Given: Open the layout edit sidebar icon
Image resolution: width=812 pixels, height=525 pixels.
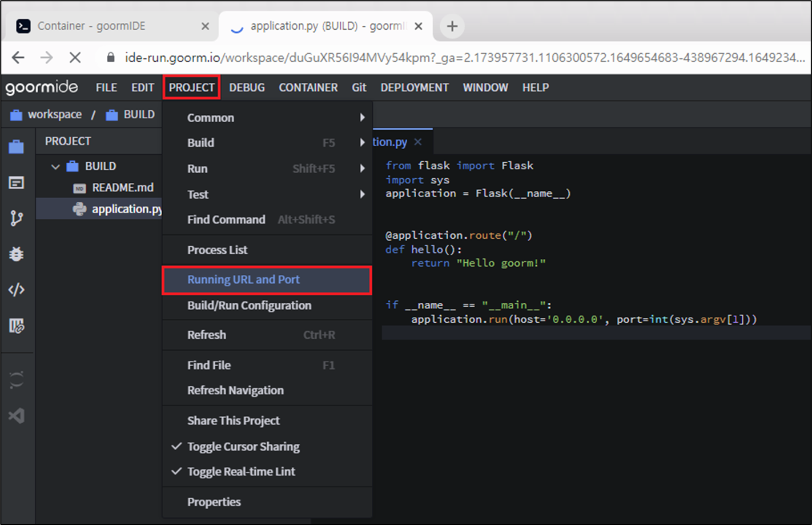Looking at the screenshot, I should click(x=17, y=326).
